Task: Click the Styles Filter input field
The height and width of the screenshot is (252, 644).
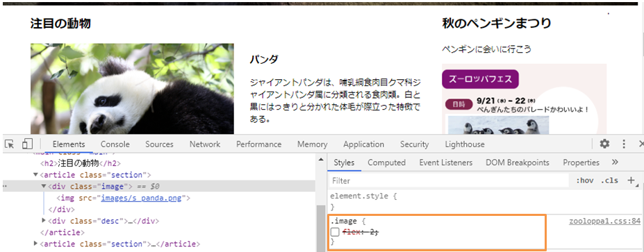Action: point(449,180)
